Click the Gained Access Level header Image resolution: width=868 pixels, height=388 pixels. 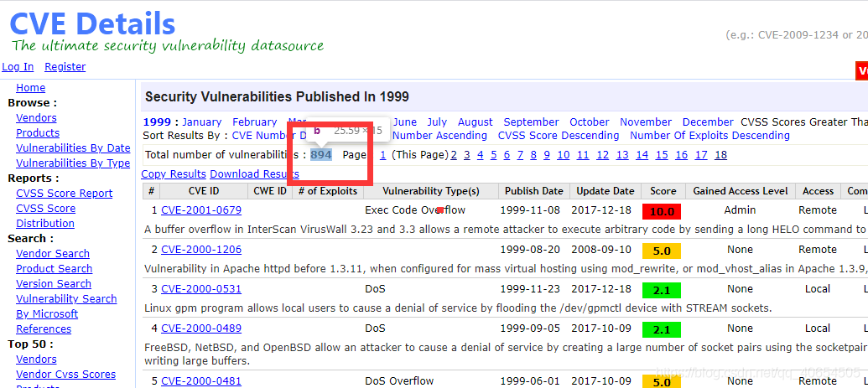tap(741, 191)
